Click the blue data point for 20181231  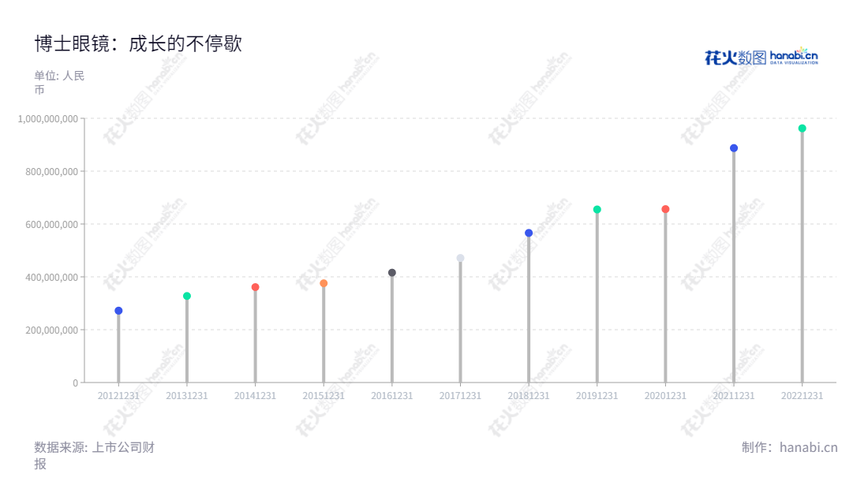click(529, 233)
